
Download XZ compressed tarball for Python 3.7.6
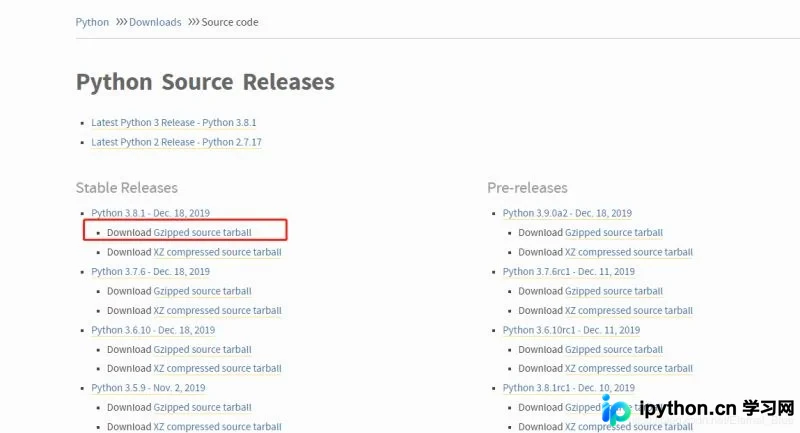coord(217,311)
